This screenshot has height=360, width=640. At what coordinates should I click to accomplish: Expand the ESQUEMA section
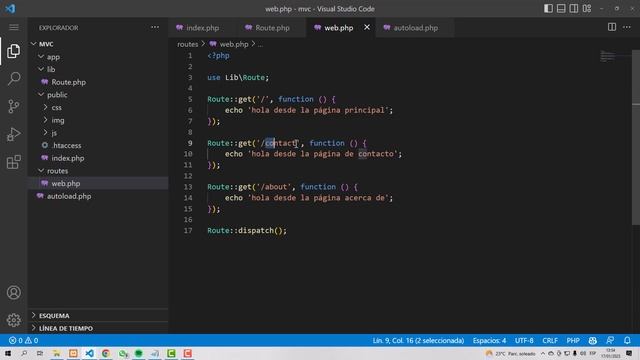(98, 316)
